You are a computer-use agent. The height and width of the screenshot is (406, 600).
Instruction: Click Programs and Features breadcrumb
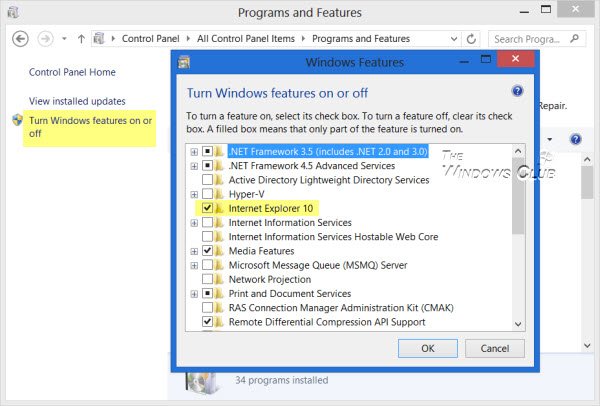(361, 39)
